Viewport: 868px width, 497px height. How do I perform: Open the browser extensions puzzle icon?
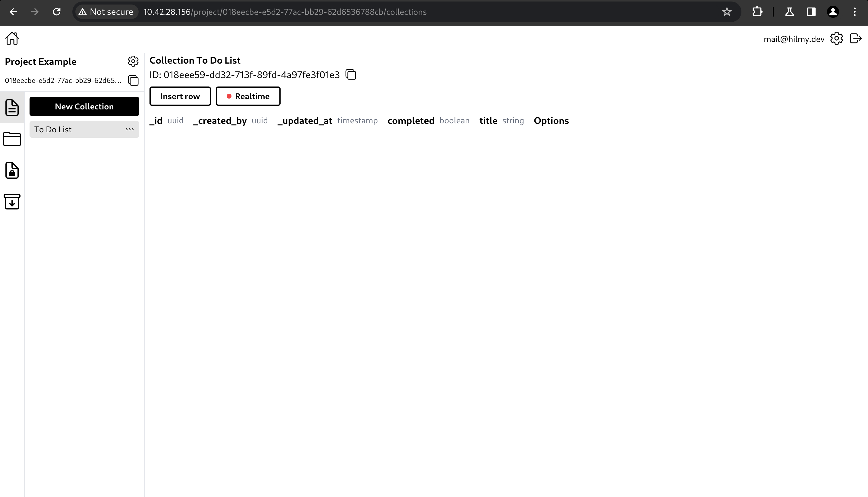(x=757, y=12)
